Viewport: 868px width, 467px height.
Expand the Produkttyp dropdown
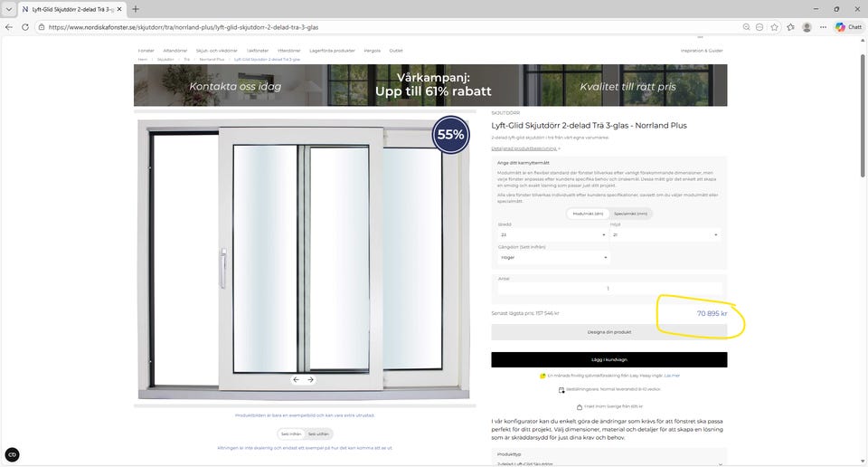609,463
